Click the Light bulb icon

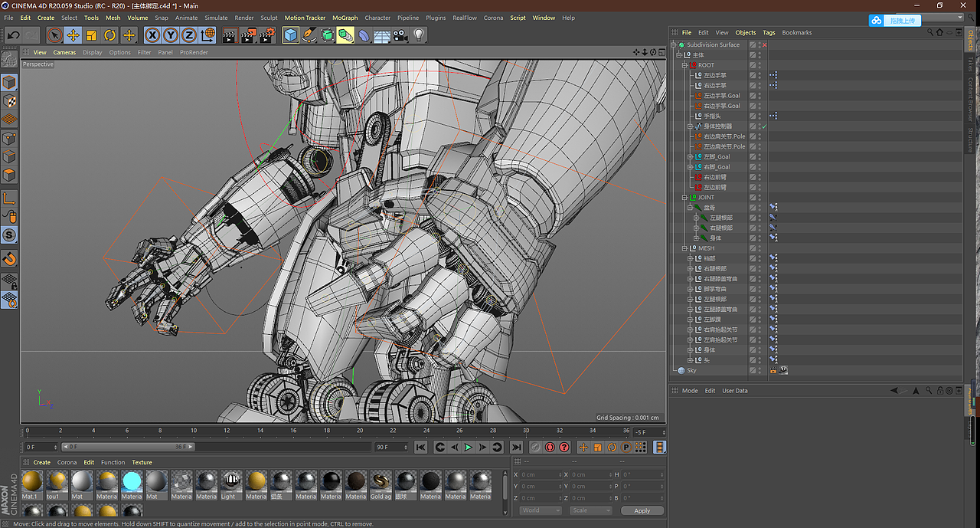tap(419, 35)
